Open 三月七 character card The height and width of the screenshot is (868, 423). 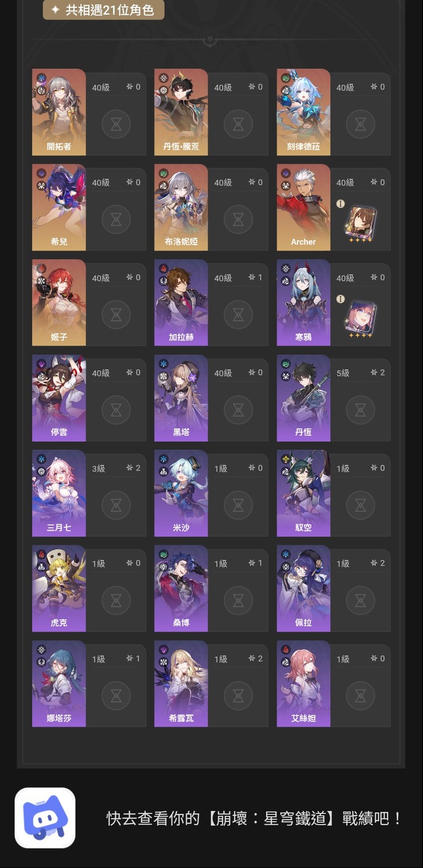click(x=89, y=494)
